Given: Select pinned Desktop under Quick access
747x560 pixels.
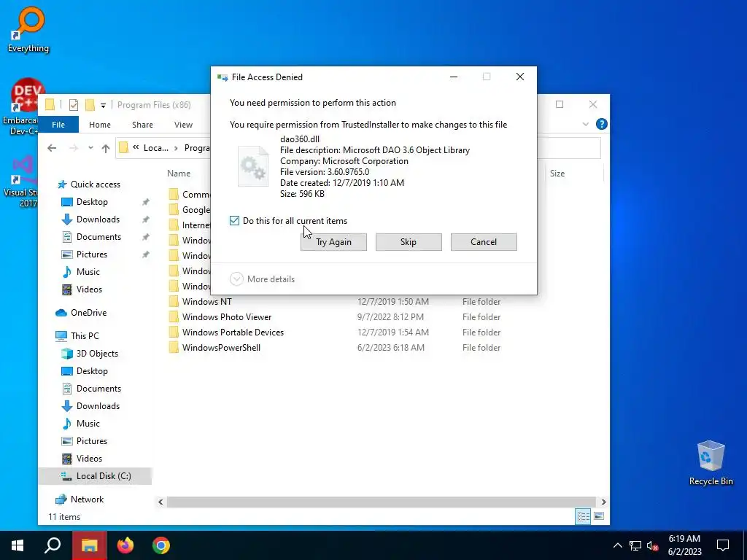Looking at the screenshot, I should pyautogui.click(x=92, y=202).
